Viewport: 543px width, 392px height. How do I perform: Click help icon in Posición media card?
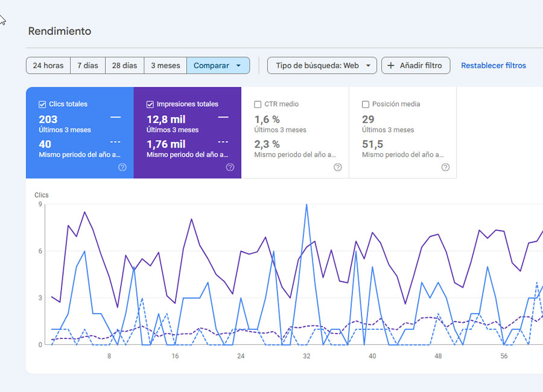[445, 167]
